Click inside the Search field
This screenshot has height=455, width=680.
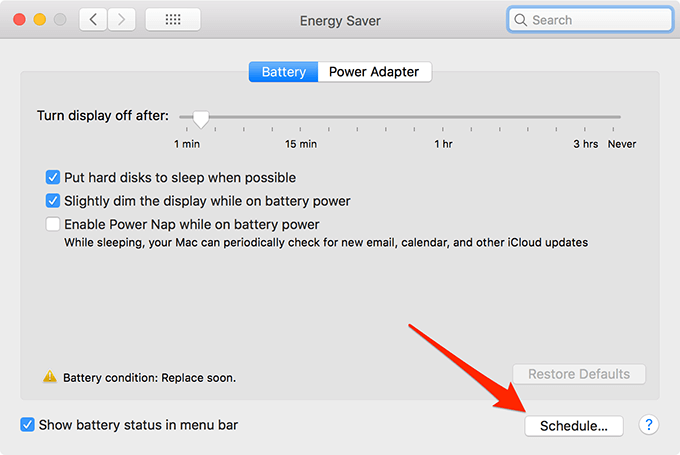coord(590,20)
